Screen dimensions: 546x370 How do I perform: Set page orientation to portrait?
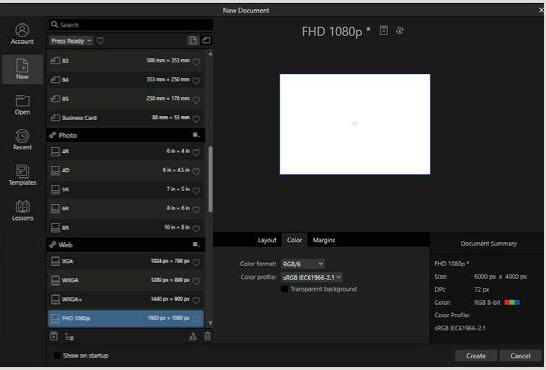(x=193, y=40)
